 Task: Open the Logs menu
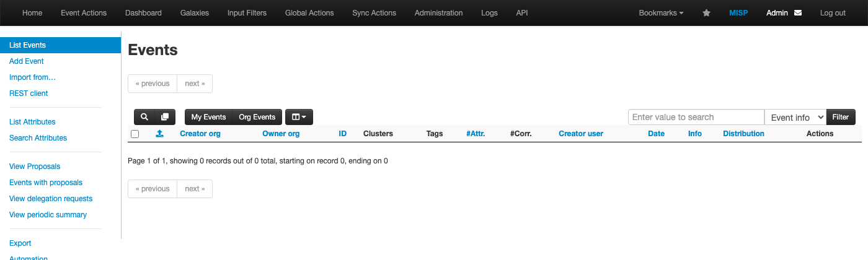pyautogui.click(x=489, y=13)
